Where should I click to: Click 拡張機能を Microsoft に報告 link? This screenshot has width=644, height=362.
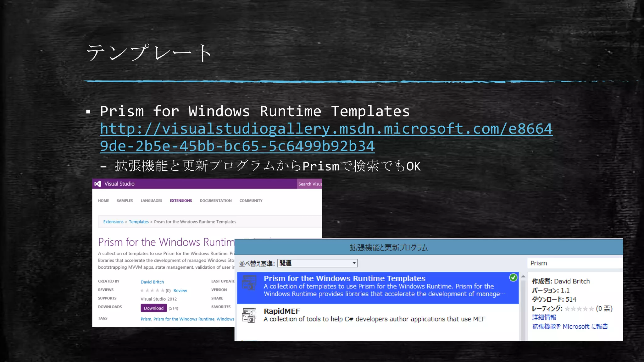[x=570, y=326]
